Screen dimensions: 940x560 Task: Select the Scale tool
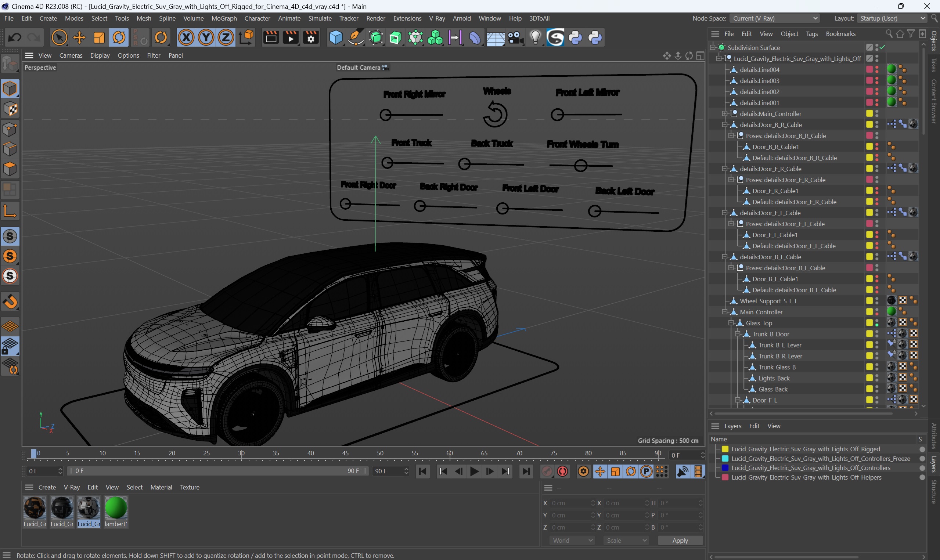(x=99, y=38)
